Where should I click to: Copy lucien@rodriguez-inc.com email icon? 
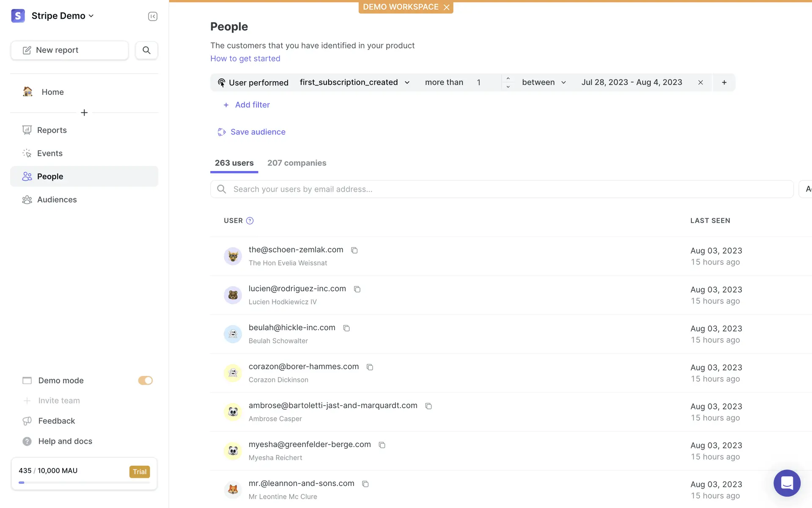357,289
